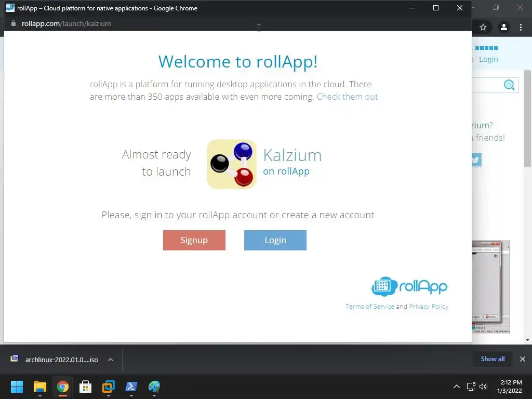Click the red Signup button

(x=194, y=240)
